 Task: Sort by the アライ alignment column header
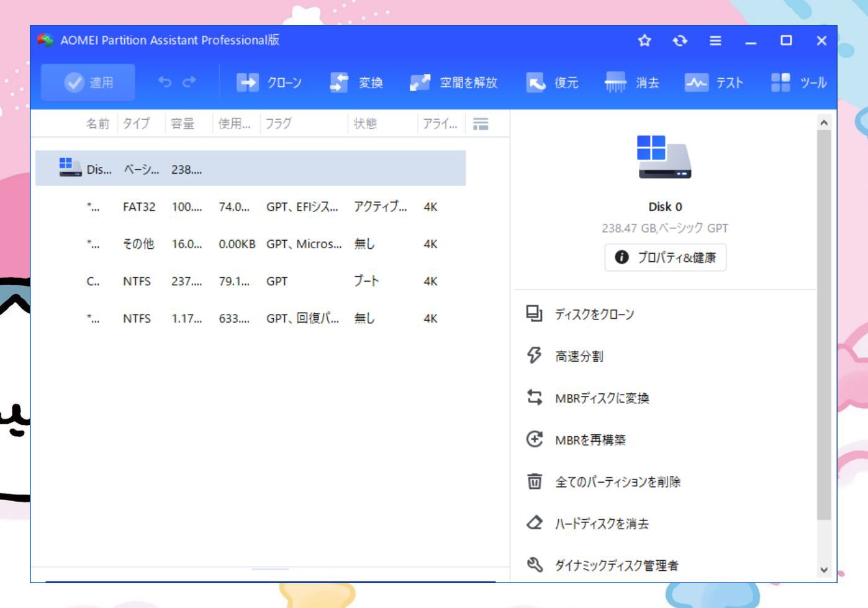click(x=440, y=123)
